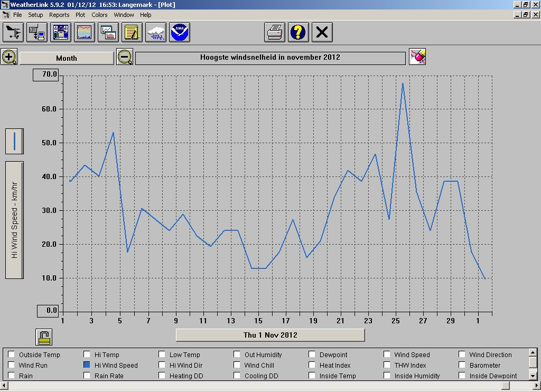Check the Heating DD checkbox
541x392 pixels.
point(162,375)
